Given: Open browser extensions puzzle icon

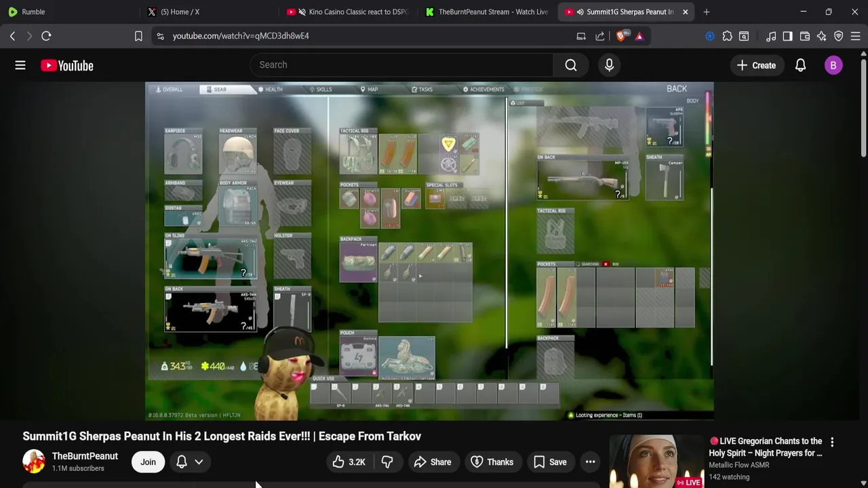Looking at the screenshot, I should point(727,36).
